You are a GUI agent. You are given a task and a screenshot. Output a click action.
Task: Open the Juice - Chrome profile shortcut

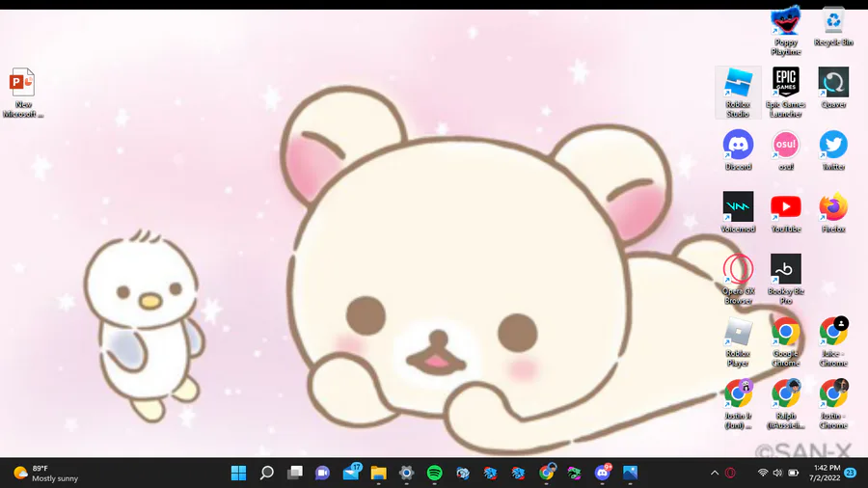(833, 342)
